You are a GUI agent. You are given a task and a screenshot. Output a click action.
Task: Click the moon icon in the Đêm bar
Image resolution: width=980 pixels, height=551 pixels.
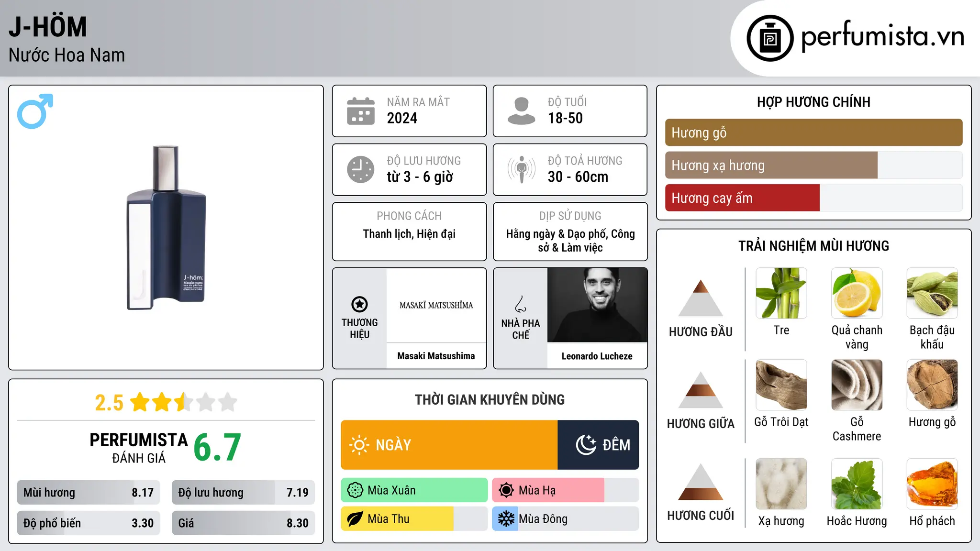(586, 445)
